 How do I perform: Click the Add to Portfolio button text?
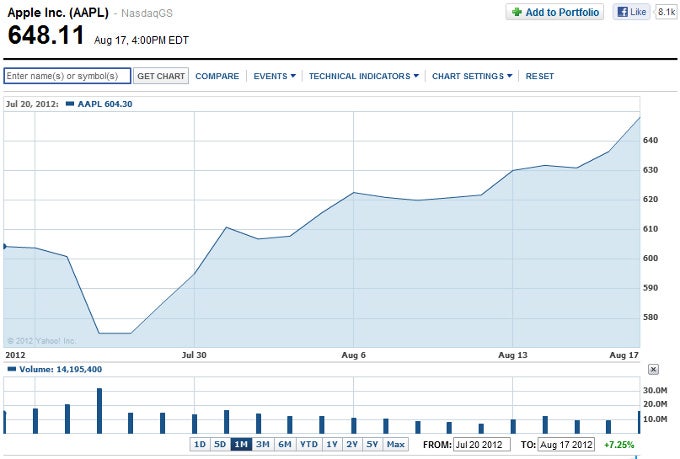[562, 12]
